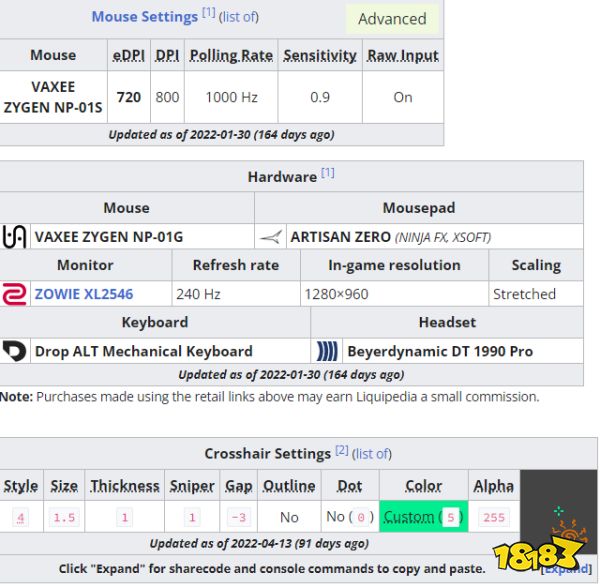The width and height of the screenshot is (600, 588).
Task: Select the Beyerdynamic DT 1990 Pro text
Action: [x=440, y=351]
